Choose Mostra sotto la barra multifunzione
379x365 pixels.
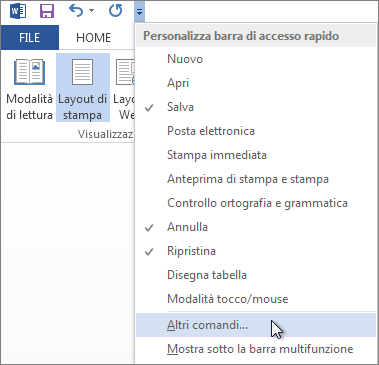pos(256,349)
